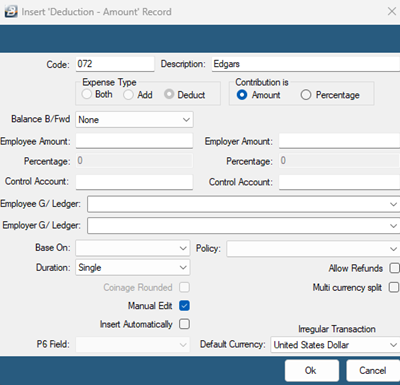Viewport: 400px width, 385px height.
Task: Click into the Description field containing Edgars
Action: coord(306,64)
